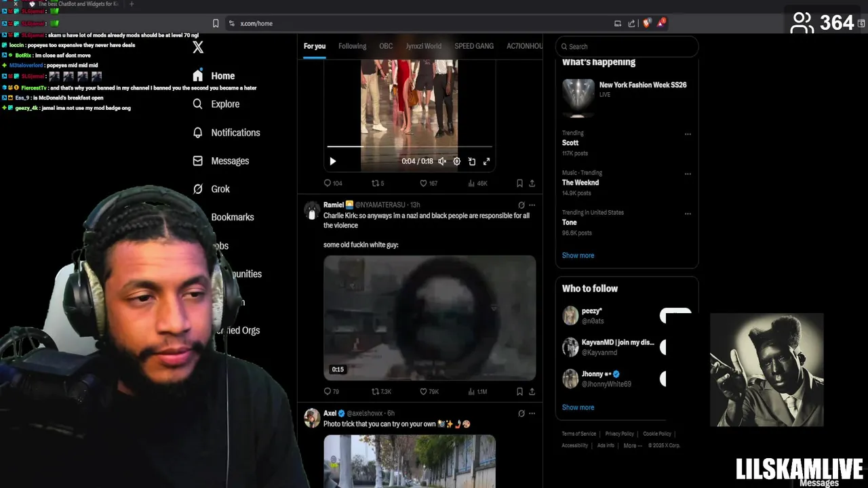The height and width of the screenshot is (488, 868).
Task: Open Terms of Service link
Action: [578, 434]
